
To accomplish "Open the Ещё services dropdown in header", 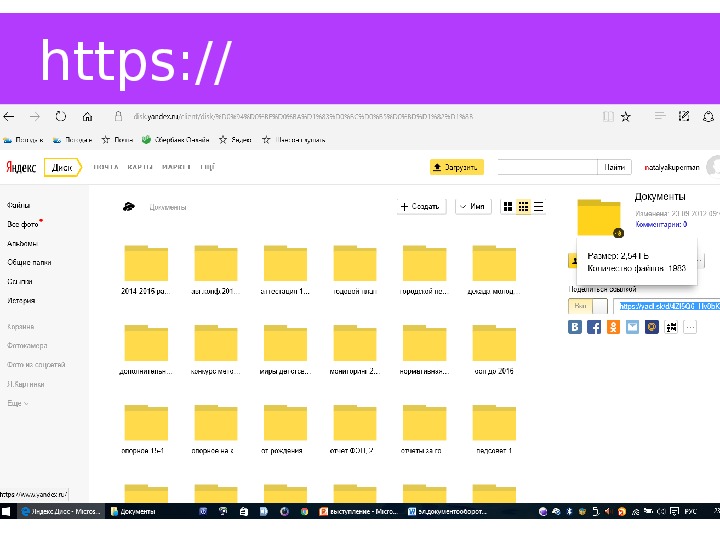I will (207, 167).
